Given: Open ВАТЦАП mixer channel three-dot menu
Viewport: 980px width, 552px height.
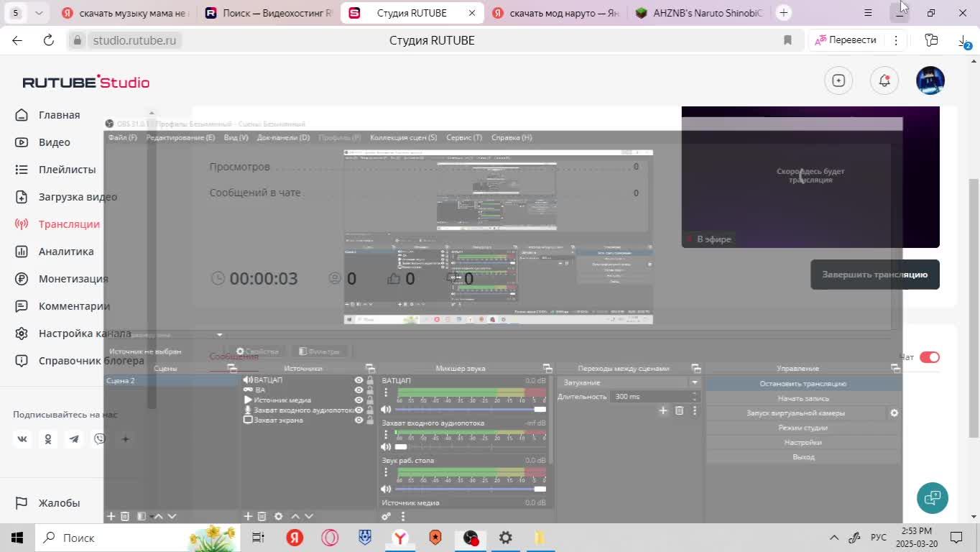Looking at the screenshot, I should pos(386,392).
